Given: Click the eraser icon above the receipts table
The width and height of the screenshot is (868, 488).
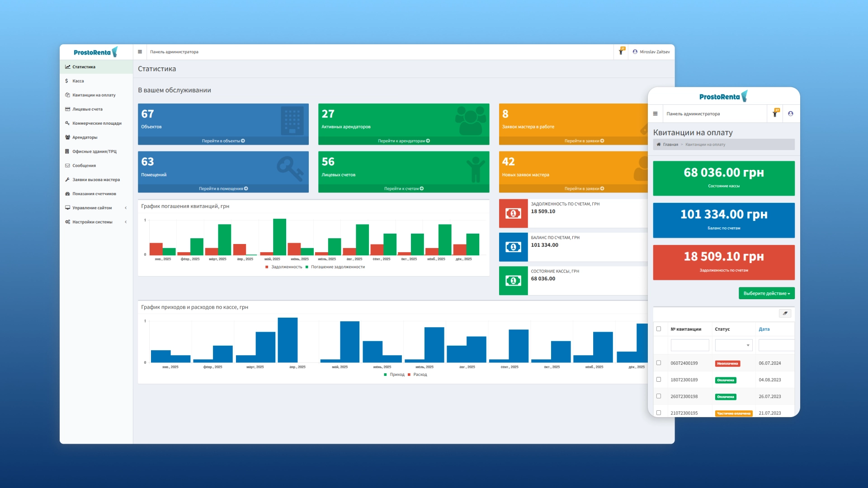Looking at the screenshot, I should (x=785, y=314).
